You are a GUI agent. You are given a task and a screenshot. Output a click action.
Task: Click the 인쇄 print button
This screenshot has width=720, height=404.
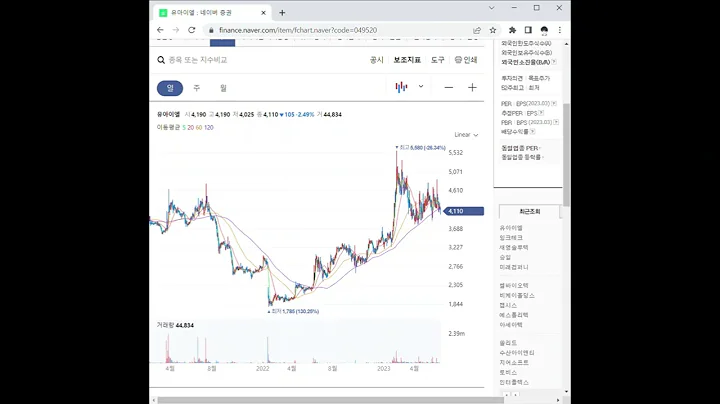pyautogui.click(x=466, y=60)
